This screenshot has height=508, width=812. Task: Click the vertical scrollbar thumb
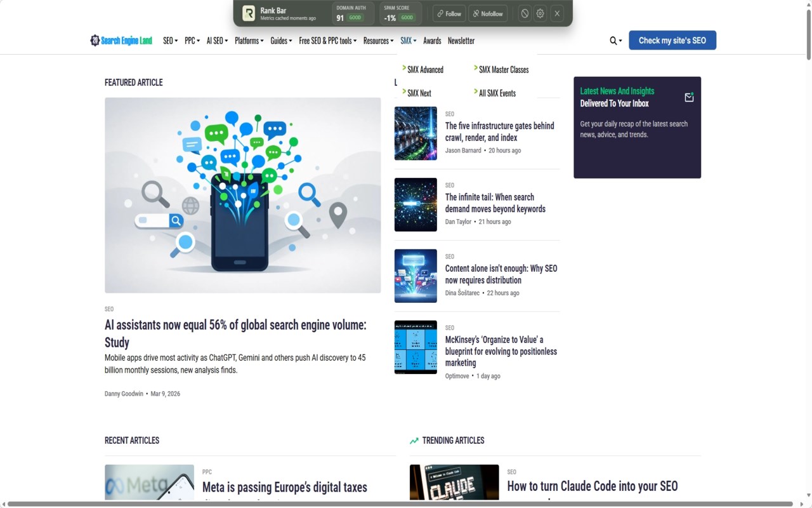(x=808, y=35)
